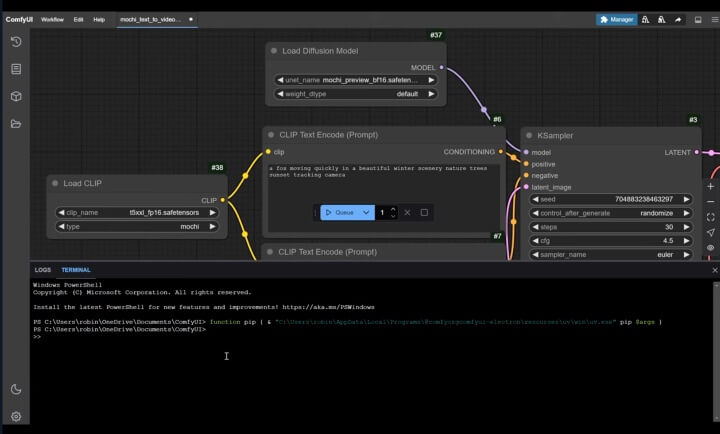This screenshot has height=434, width=720.
Task: Toggle dark theme with moon icon
Action: tap(16, 389)
